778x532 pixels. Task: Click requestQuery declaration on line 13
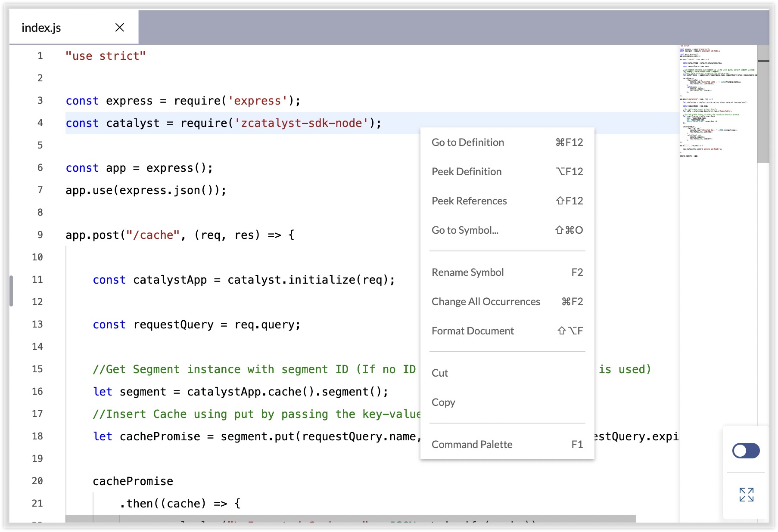(x=196, y=325)
